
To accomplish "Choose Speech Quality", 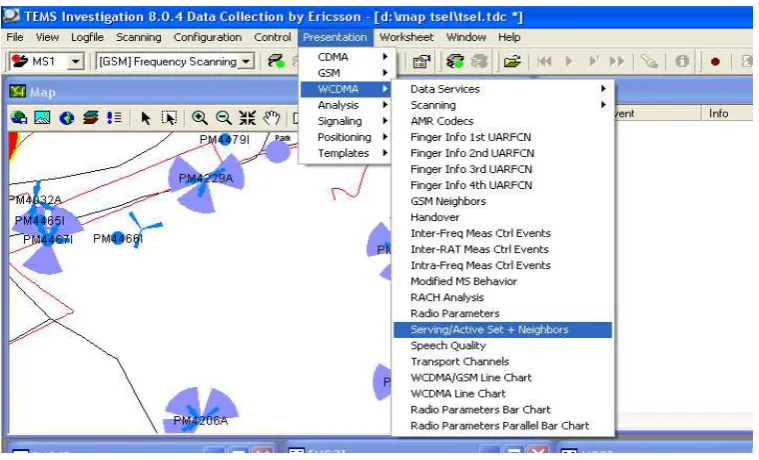I will click(502, 345).
